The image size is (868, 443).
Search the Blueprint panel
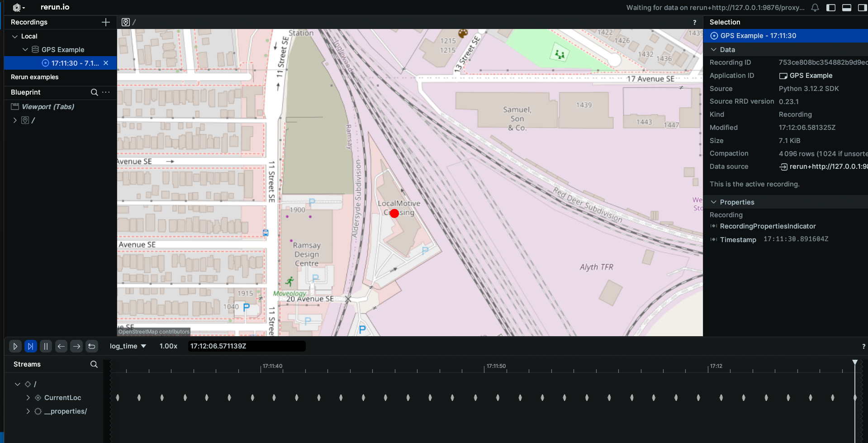[x=94, y=92]
